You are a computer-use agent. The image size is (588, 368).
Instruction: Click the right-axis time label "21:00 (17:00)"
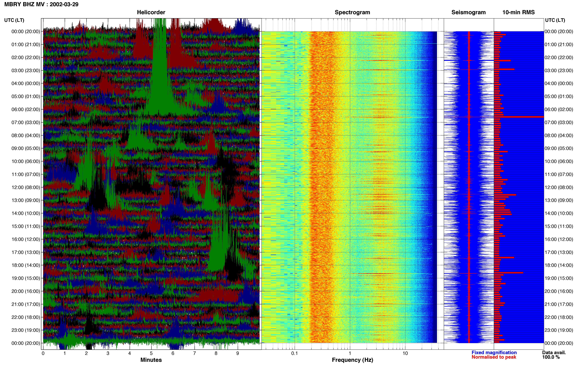click(559, 304)
